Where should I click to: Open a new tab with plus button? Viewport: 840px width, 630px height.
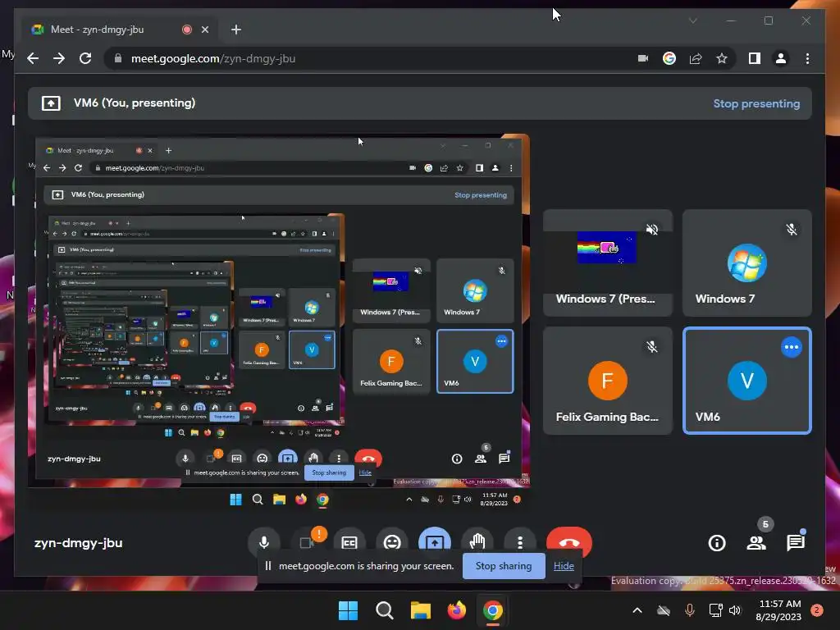click(x=236, y=30)
